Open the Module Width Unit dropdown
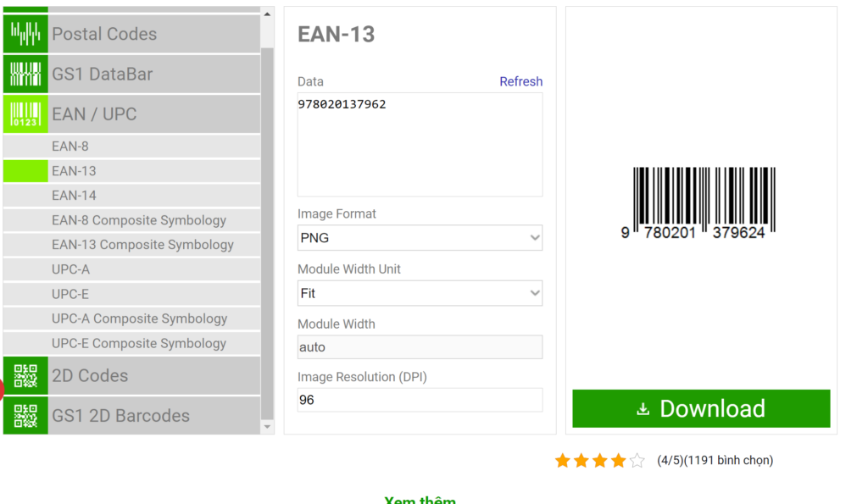The image size is (868, 504). pyautogui.click(x=420, y=293)
